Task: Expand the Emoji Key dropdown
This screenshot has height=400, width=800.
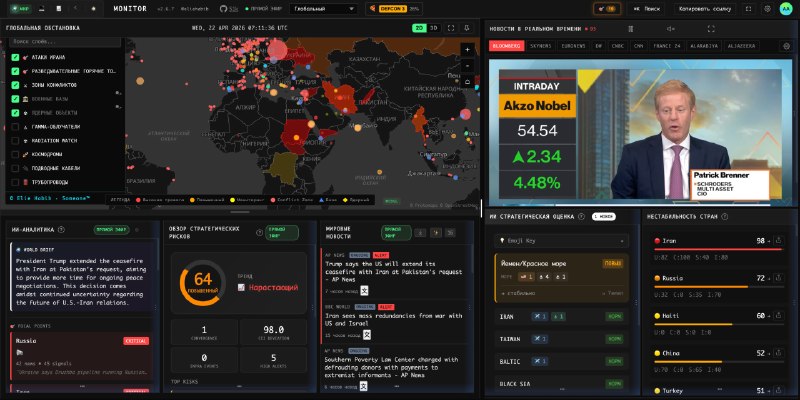Action: coord(562,241)
